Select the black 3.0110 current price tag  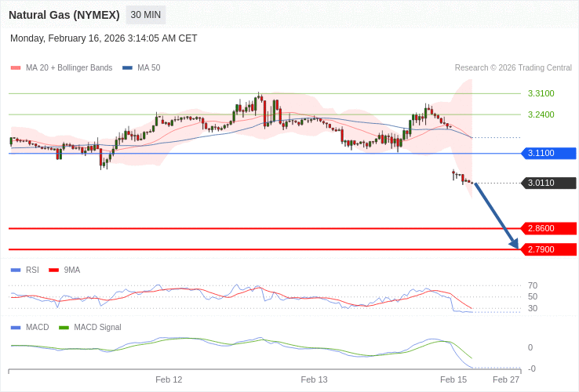point(548,183)
